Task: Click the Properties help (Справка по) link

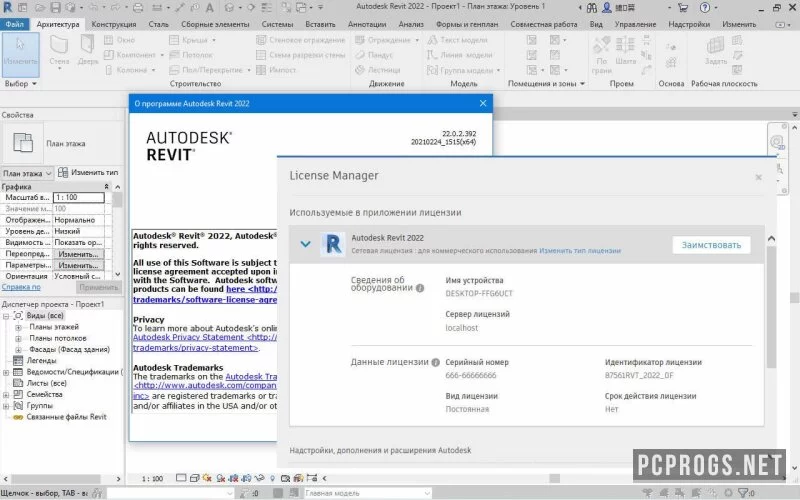Action: pos(21,287)
